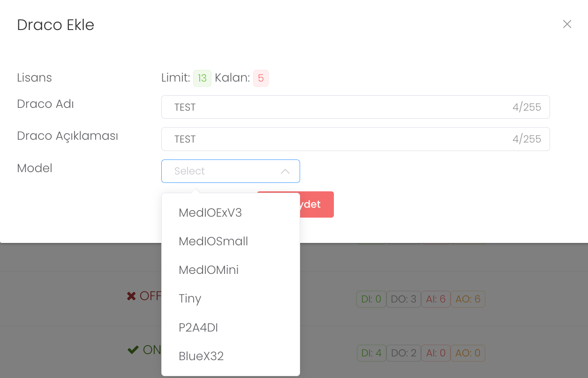The height and width of the screenshot is (378, 588).
Task: Click the DI: 0 tag
Action: pyautogui.click(x=371, y=299)
